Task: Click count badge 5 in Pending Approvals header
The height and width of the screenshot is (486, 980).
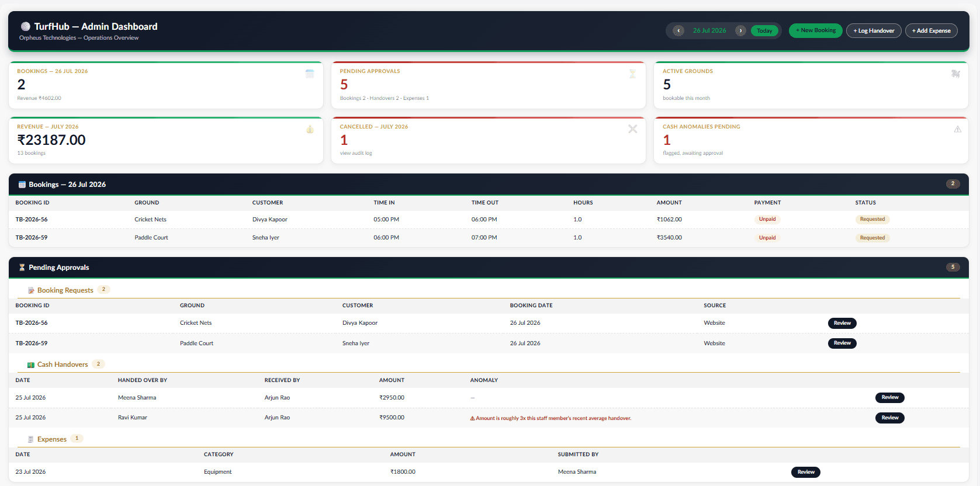Action: pyautogui.click(x=953, y=267)
